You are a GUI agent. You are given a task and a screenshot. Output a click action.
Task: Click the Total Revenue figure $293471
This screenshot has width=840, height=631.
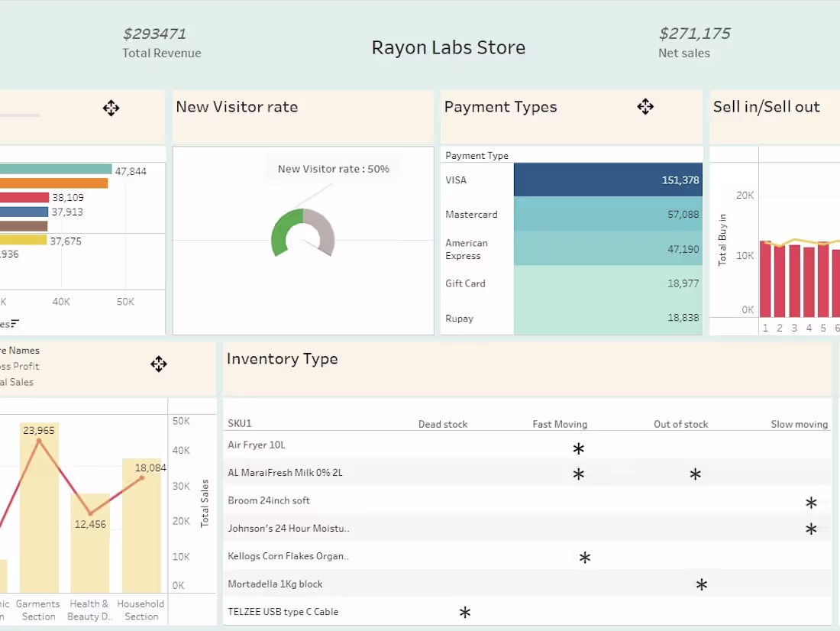[155, 34]
